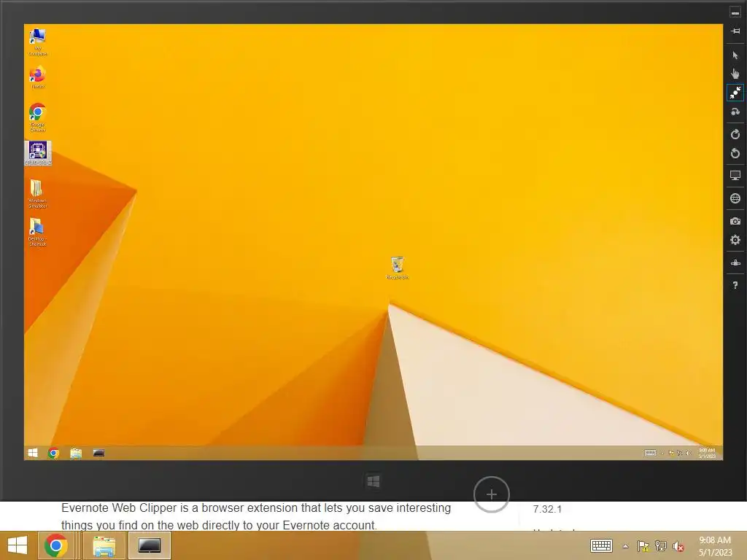
Task: Open simulator help question mark
Action: pos(735,285)
